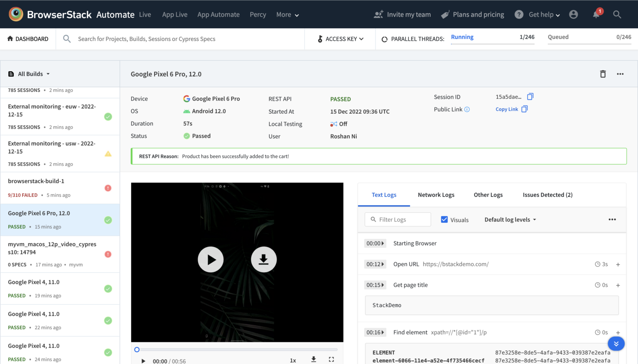
Task: Download the session video recording
Action: click(264, 259)
